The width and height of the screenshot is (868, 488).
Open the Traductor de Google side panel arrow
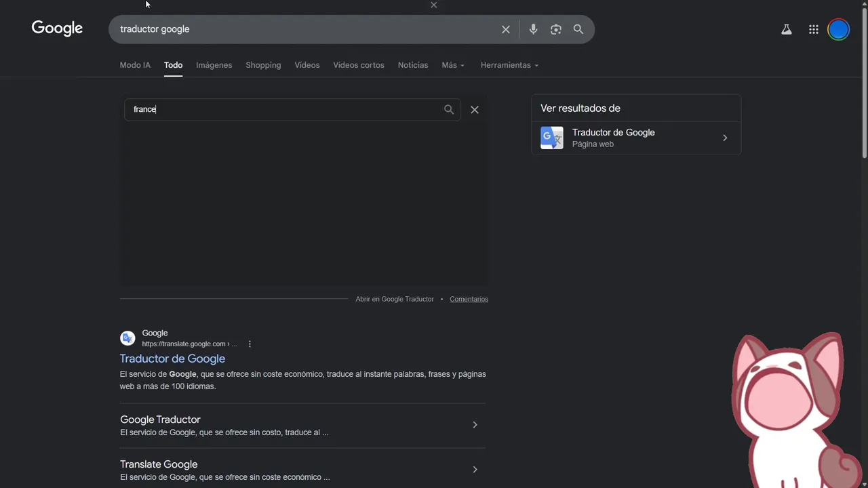tap(725, 138)
